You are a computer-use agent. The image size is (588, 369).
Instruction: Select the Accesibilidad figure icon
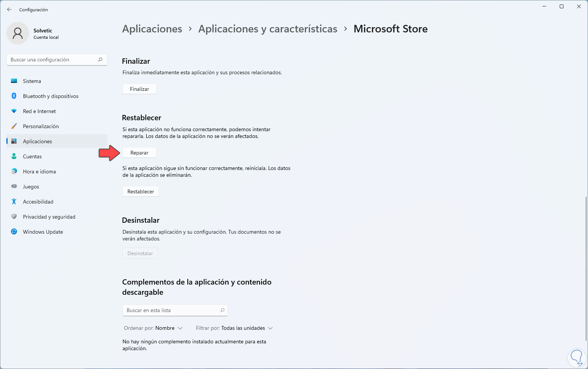[14, 202]
